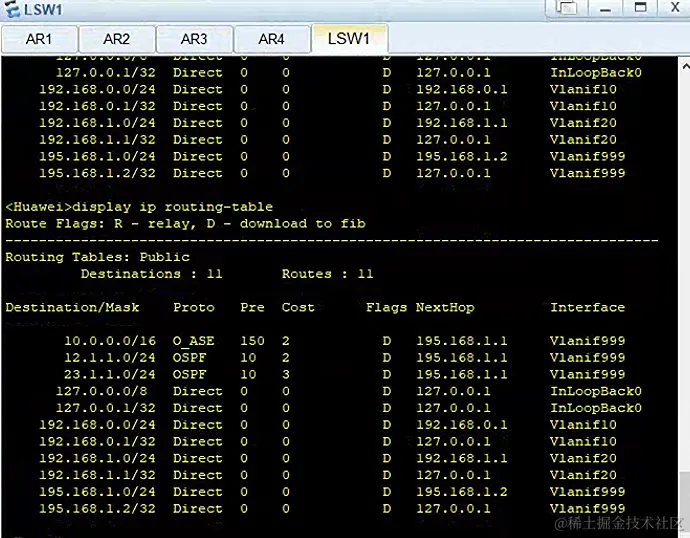Click OSPF in the 23.1.1.0/24 row
Image resolution: width=690 pixels, height=538 pixels.
[x=189, y=374]
